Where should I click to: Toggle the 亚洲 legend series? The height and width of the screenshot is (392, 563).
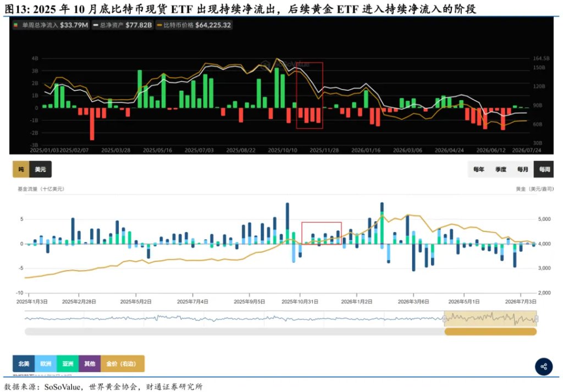(x=68, y=363)
